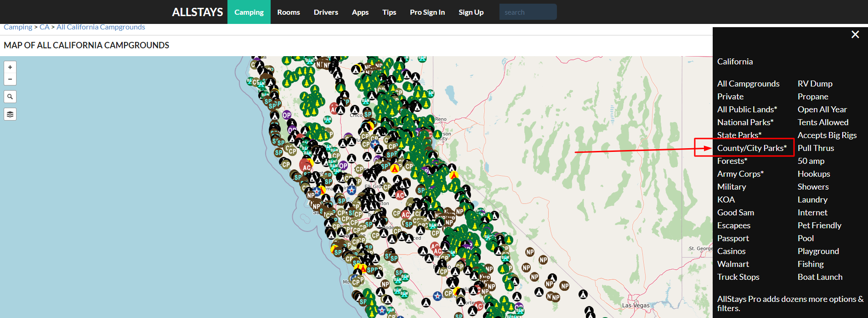868x318 pixels.
Task: Select the Casinos filter
Action: (731, 251)
